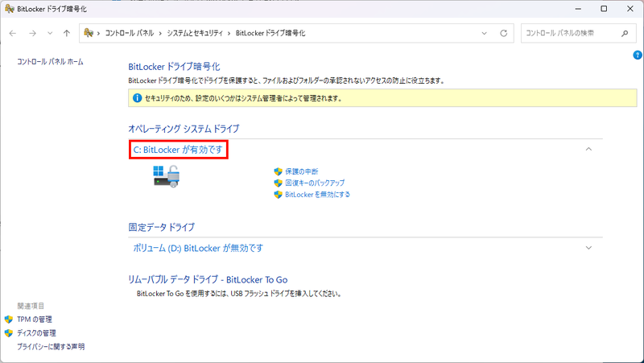Click BitLocker を無効にする link
This screenshot has height=363, width=644.
[317, 195]
